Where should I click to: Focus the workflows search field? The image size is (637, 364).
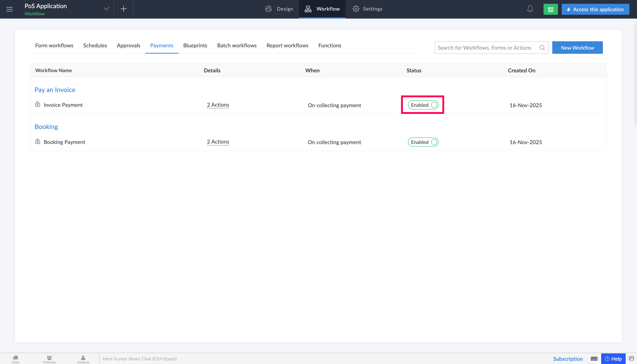tap(487, 48)
